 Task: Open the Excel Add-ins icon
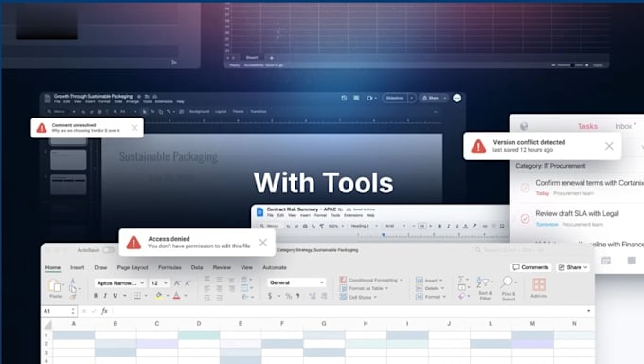pyautogui.click(x=539, y=287)
